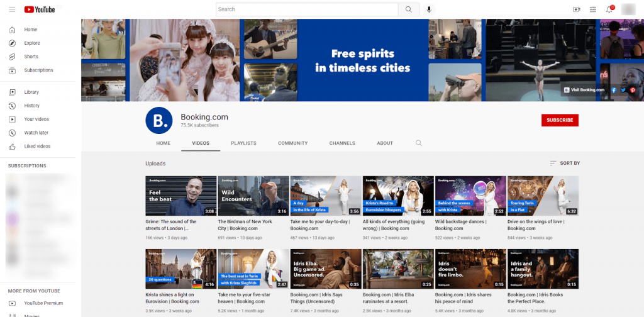Click title Idris Says Things (Uncensored)
Image resolution: width=644 pixels, height=317 pixels.
[316, 298]
